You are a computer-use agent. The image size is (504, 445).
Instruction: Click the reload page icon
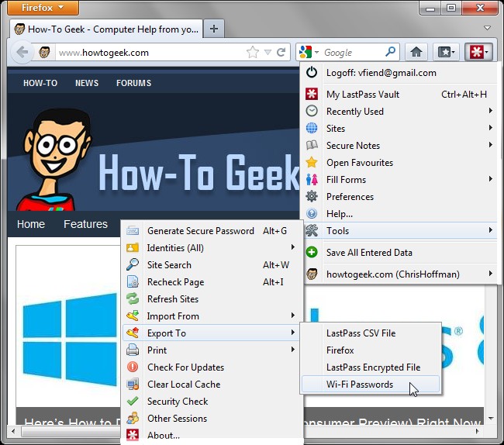pyautogui.click(x=281, y=52)
